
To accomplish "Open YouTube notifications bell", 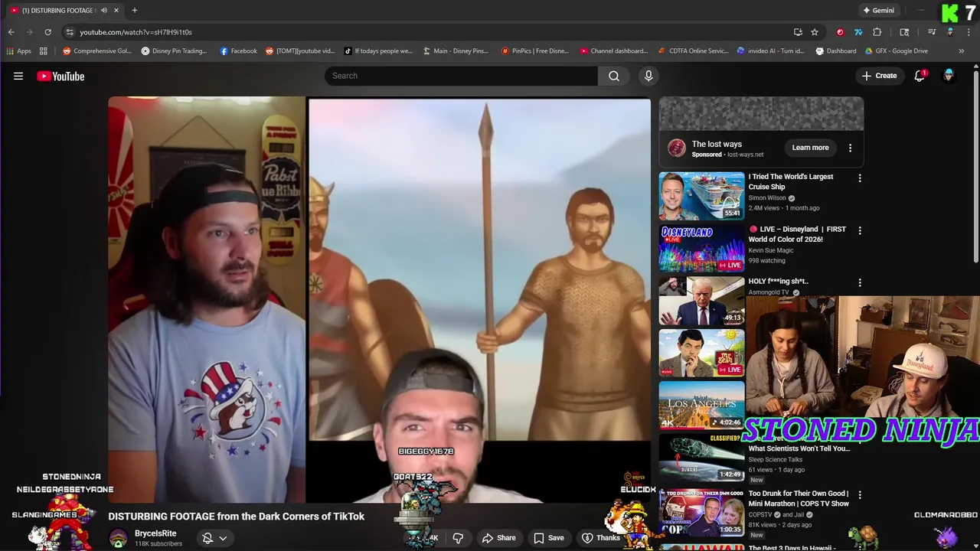I will pyautogui.click(x=920, y=76).
